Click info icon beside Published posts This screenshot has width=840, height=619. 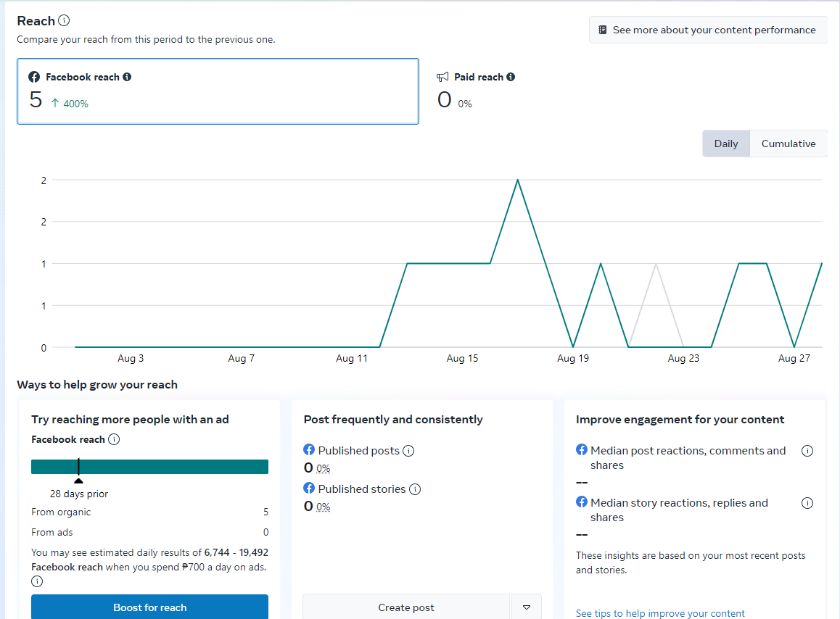click(x=408, y=451)
